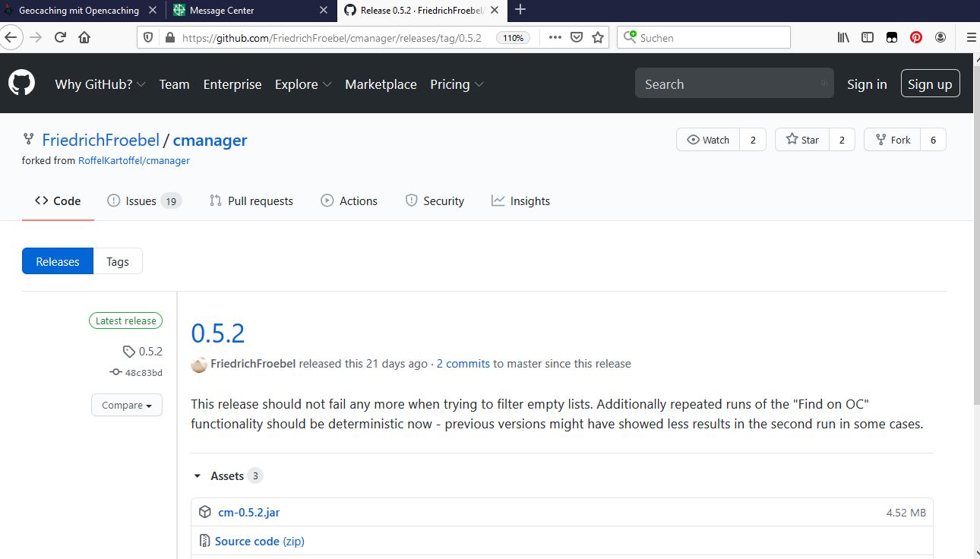This screenshot has height=559, width=980.
Task: Open FriedrichFroebel owner link in header
Action: (x=100, y=140)
